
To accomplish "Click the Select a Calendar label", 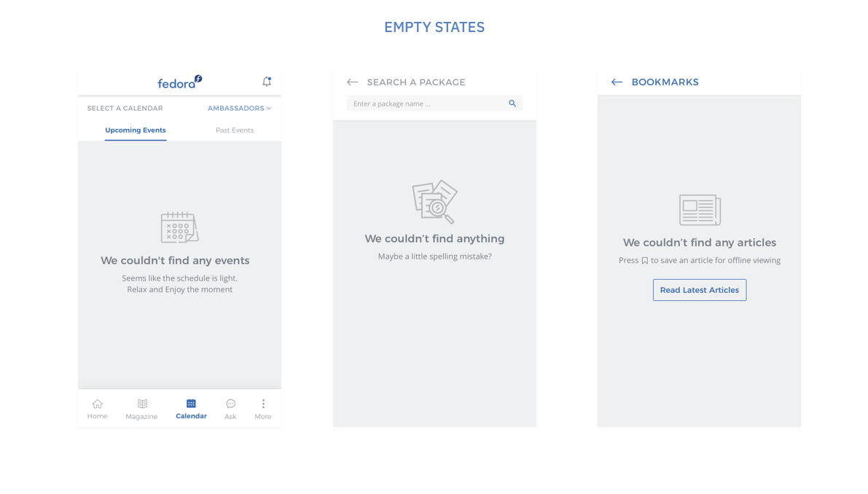I will pos(125,109).
